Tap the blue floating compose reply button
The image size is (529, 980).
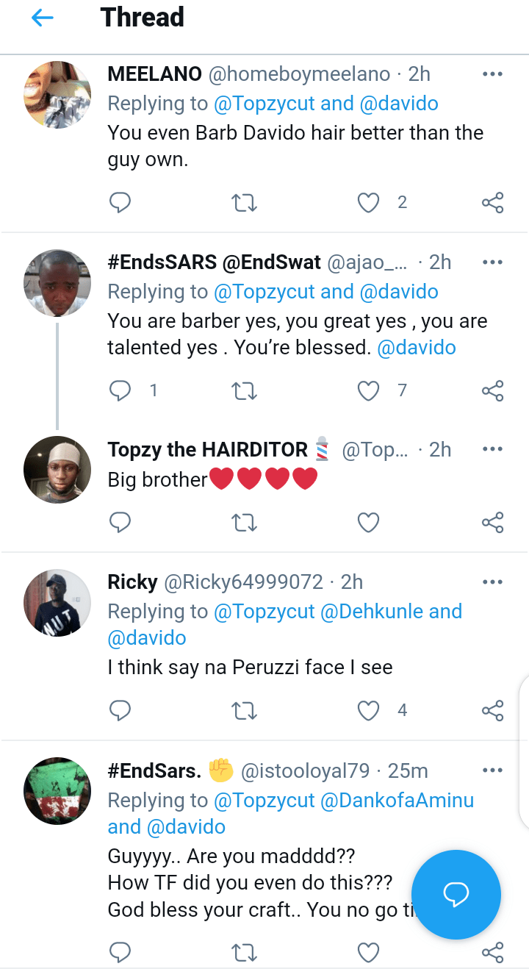(456, 895)
